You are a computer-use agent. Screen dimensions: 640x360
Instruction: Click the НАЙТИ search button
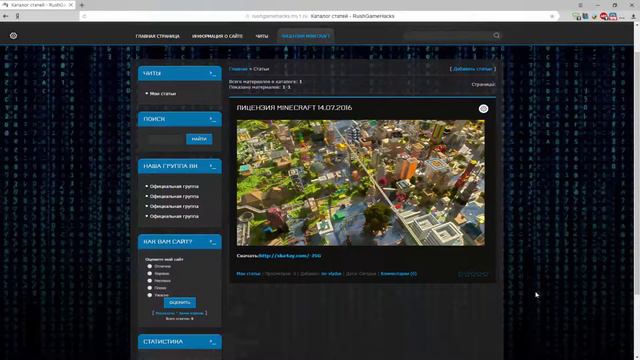tap(199, 139)
